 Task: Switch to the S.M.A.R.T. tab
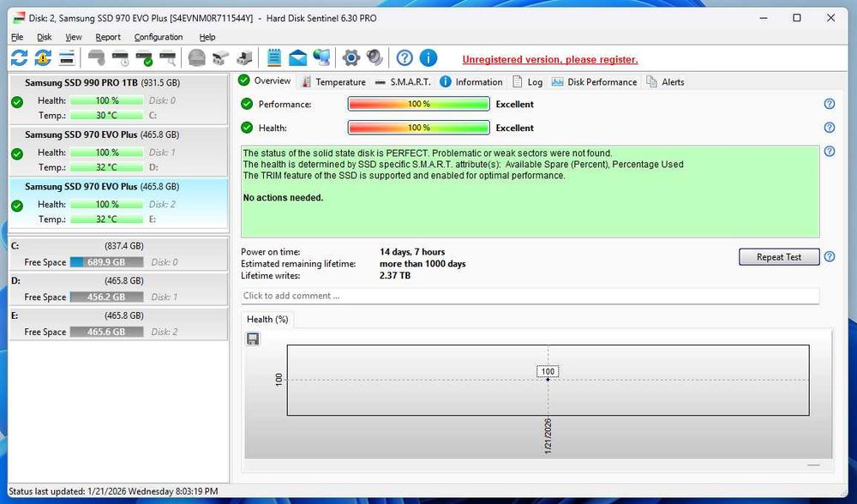[403, 82]
